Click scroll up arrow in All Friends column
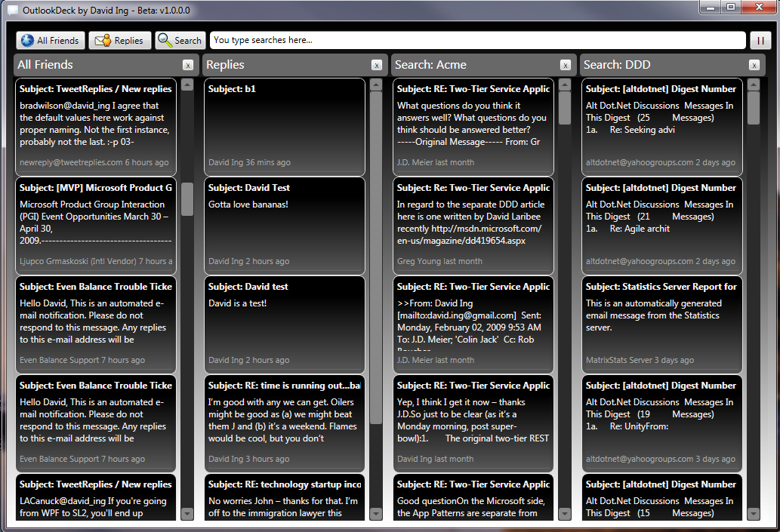 [187, 85]
